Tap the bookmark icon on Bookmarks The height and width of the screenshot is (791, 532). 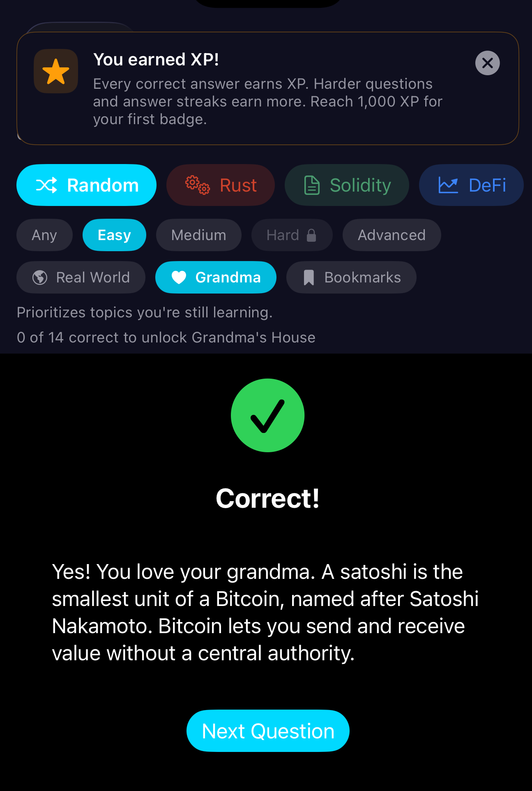click(x=309, y=278)
